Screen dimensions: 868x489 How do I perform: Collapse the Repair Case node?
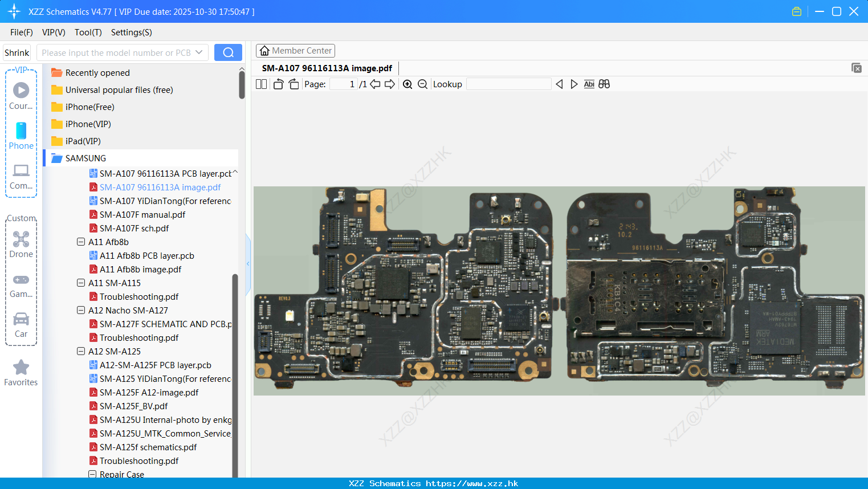tap(92, 474)
